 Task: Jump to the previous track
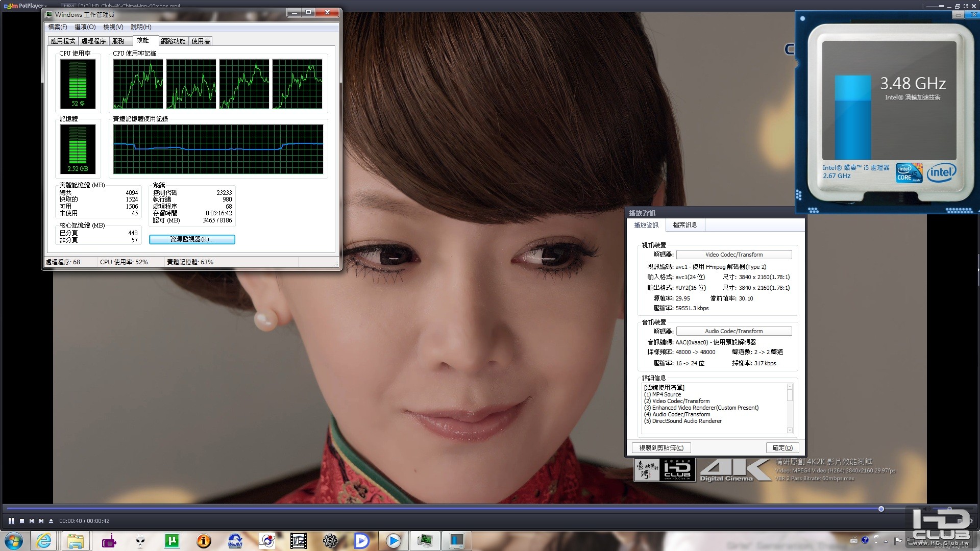point(32,521)
